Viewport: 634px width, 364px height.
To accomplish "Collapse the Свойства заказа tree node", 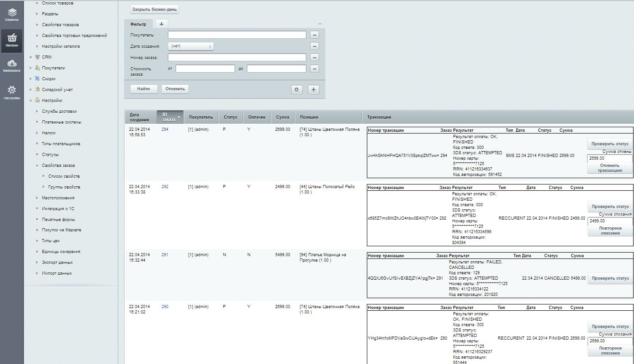I will [x=37, y=166].
